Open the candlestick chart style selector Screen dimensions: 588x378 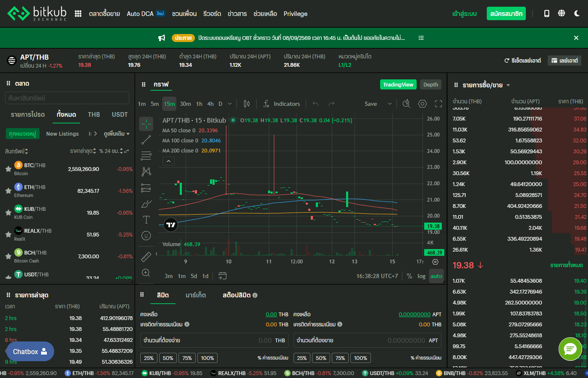click(247, 104)
